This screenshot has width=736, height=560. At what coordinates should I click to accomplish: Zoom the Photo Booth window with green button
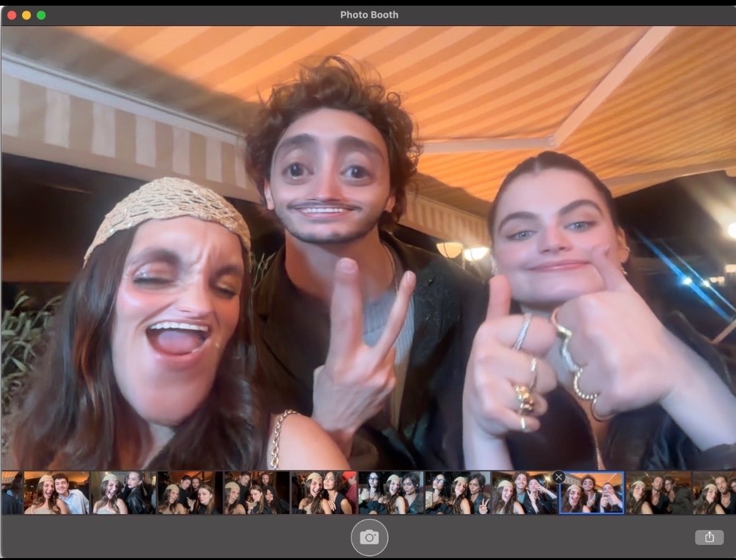coord(42,15)
